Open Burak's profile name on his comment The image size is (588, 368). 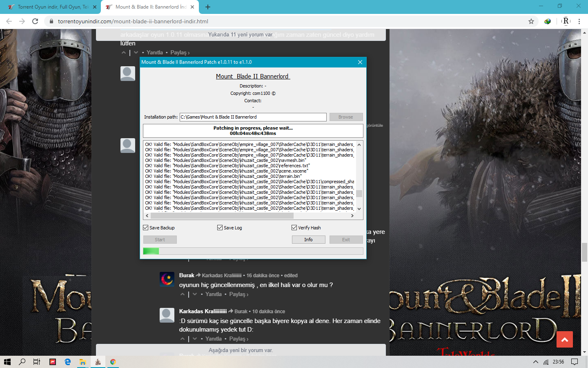(187, 275)
